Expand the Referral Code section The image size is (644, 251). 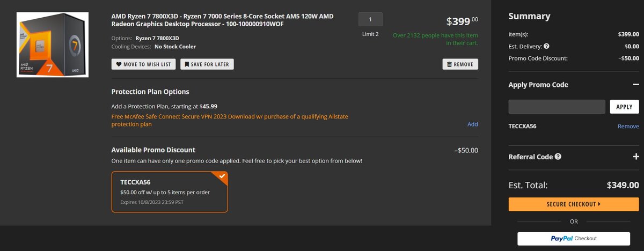(x=635, y=157)
